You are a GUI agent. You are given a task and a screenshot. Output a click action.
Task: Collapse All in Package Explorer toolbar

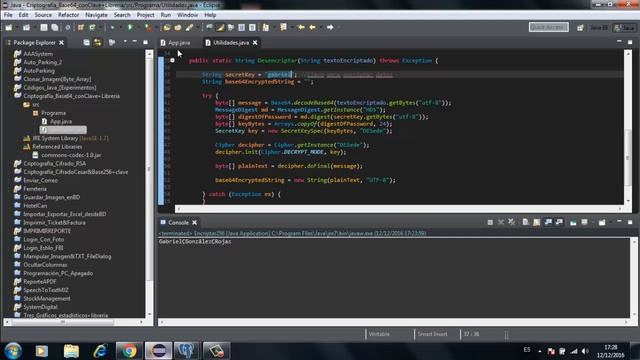pyautogui.click(x=87, y=42)
